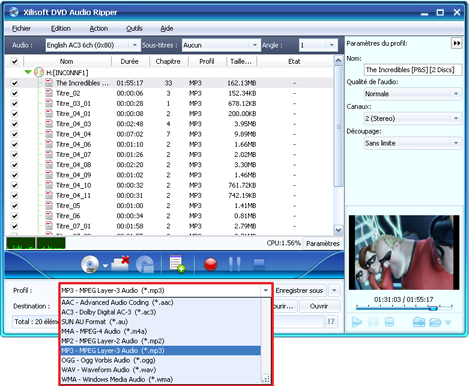This screenshot has width=469, height=386.
Task: Play the preview video
Action: coord(357,322)
